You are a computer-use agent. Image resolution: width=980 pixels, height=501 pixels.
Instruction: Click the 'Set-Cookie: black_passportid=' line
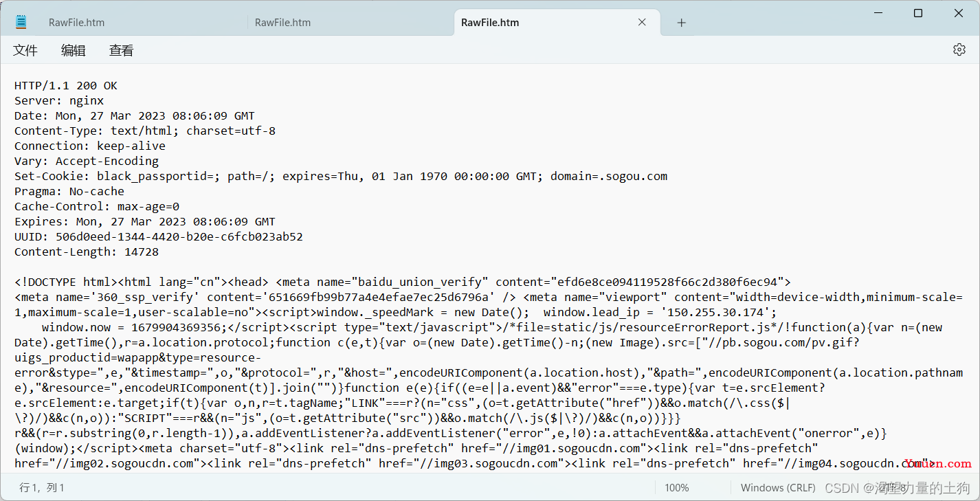point(341,177)
